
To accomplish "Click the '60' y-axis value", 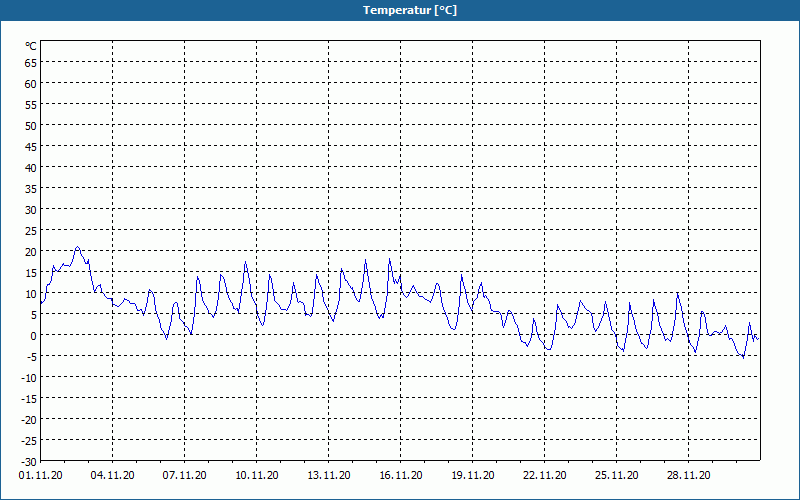I will coord(31,84).
